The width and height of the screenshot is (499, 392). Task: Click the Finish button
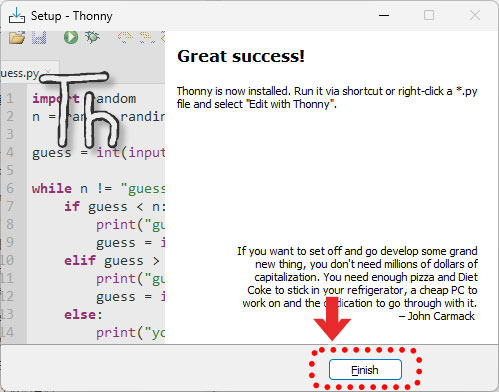pos(365,369)
